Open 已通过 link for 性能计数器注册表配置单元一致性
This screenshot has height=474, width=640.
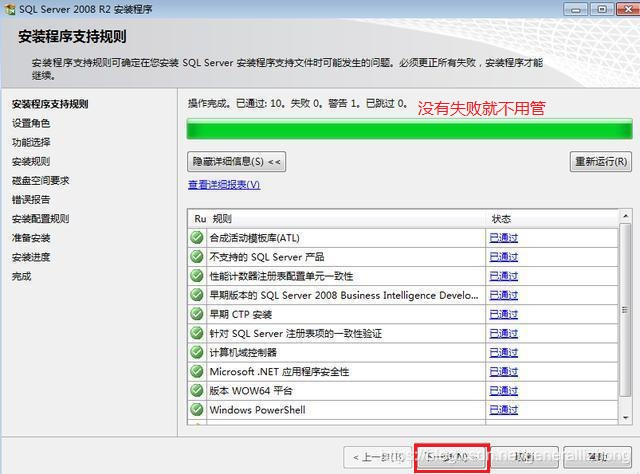pos(504,276)
